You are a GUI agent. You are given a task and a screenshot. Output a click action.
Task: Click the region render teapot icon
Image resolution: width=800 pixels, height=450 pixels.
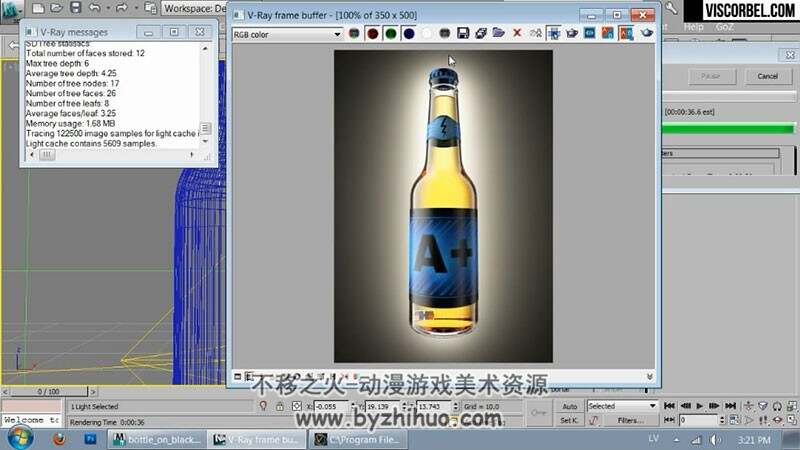tap(572, 34)
